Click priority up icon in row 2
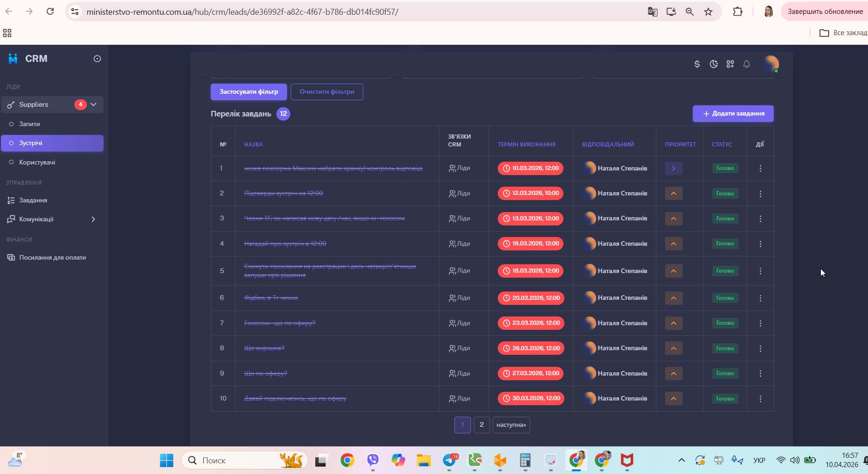868x474 pixels. coord(673,194)
